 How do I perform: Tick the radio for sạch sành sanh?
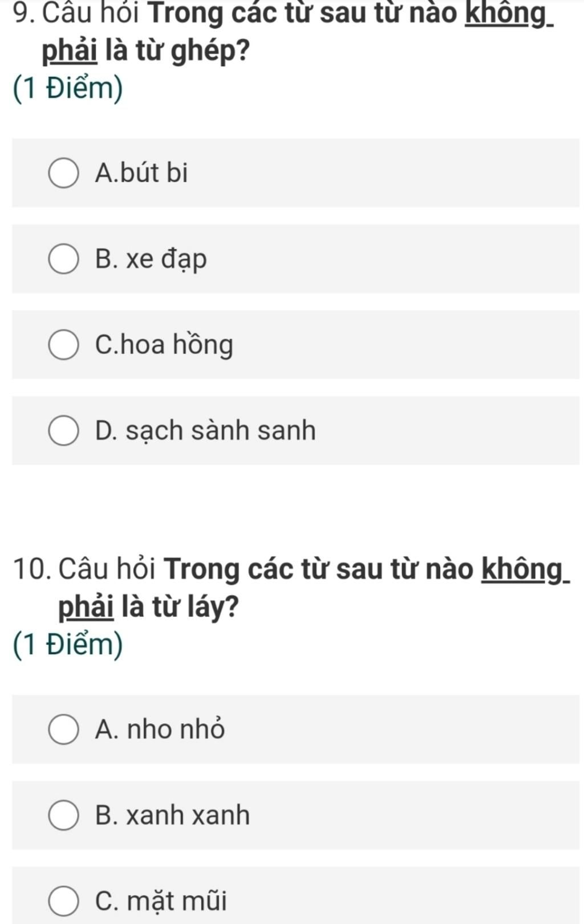coord(63,431)
